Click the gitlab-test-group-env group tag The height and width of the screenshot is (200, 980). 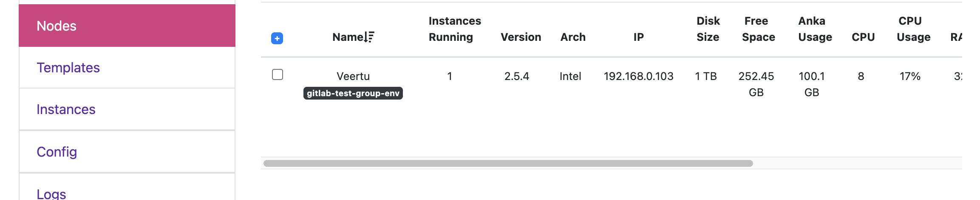coord(353,93)
